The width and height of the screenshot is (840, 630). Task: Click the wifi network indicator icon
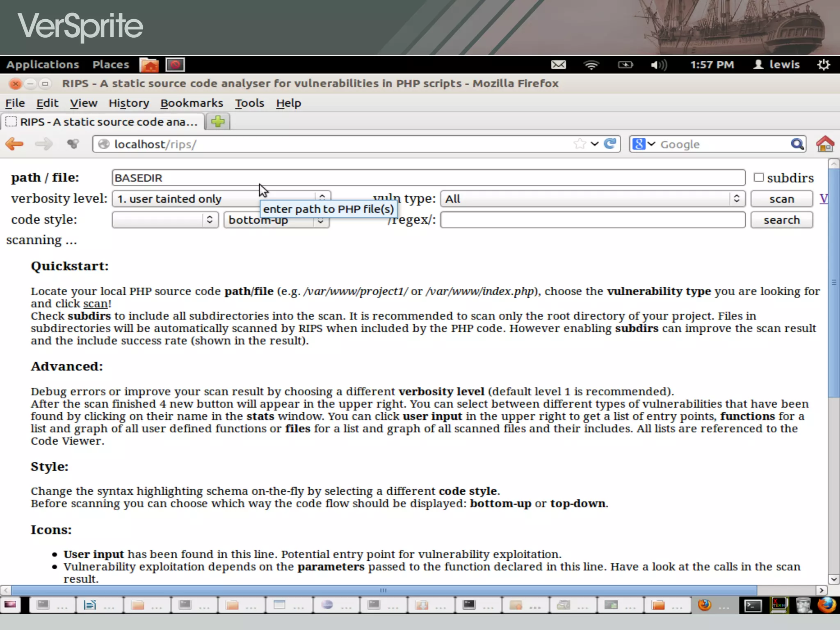point(591,65)
